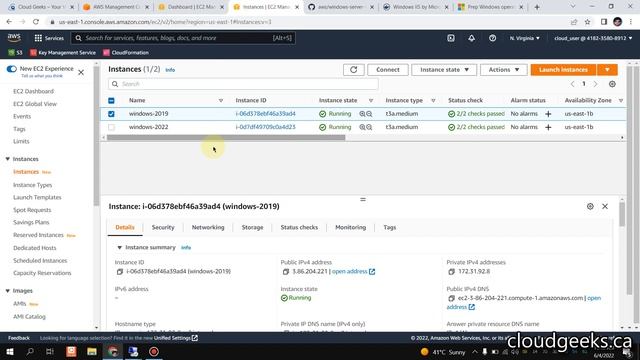Sort by the Name column arrow

click(221, 100)
